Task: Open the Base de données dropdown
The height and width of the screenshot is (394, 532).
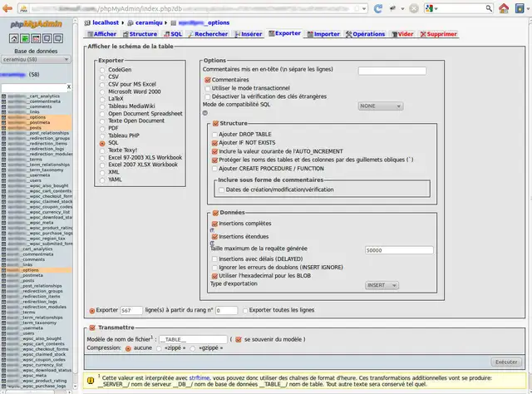Action: click(x=36, y=59)
